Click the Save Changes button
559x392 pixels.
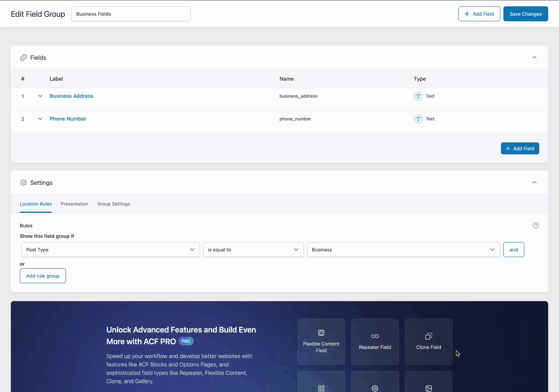(525, 13)
